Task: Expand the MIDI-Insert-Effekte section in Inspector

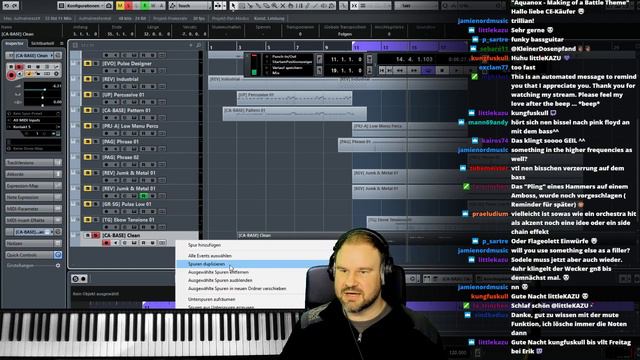Action: (x=33, y=220)
